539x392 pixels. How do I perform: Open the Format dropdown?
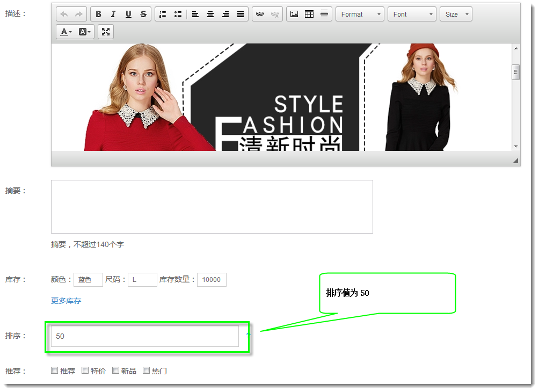(x=360, y=14)
